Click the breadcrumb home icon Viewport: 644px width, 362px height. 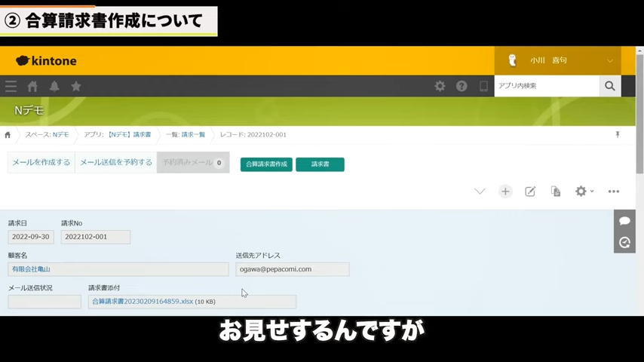(x=8, y=135)
